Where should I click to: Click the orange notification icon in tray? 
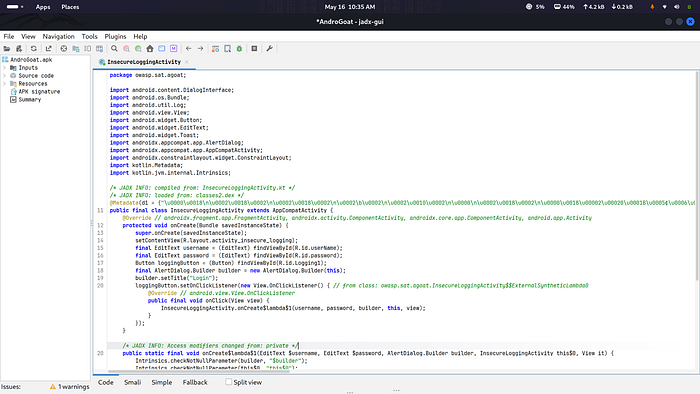coord(652,7)
